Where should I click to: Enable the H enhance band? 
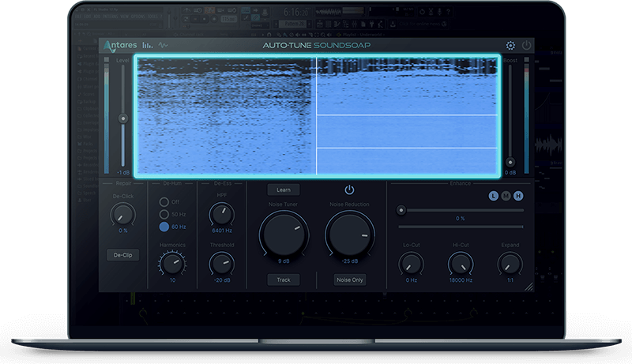[518, 196]
